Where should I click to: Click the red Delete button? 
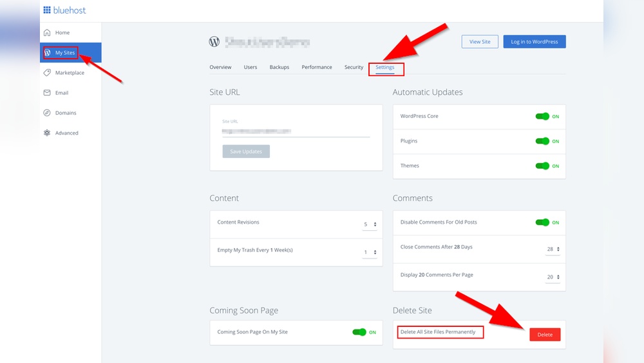pos(545,335)
